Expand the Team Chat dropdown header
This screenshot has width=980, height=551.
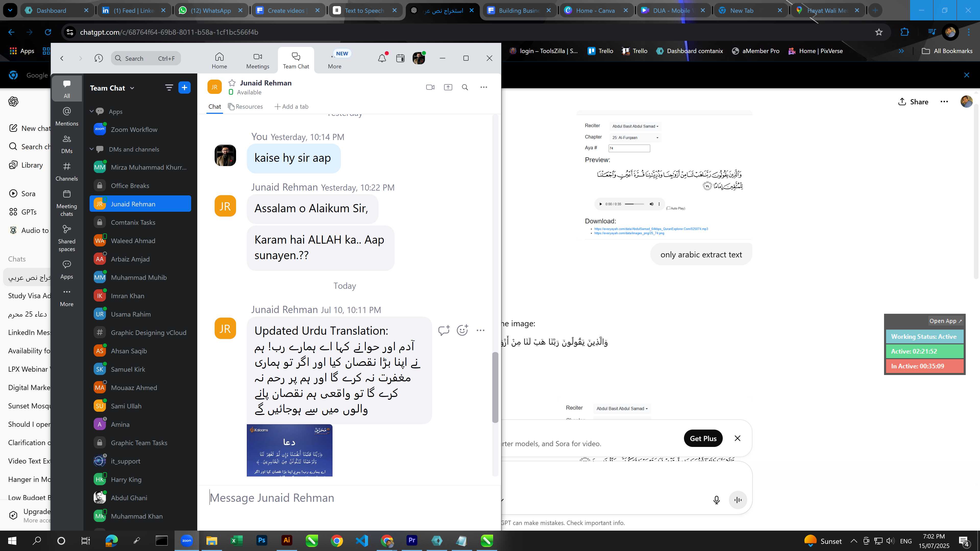(x=112, y=88)
